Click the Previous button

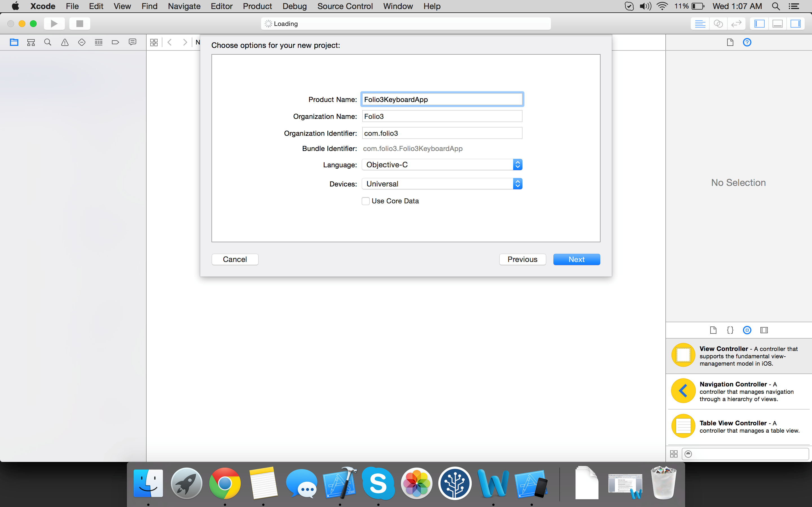click(x=522, y=259)
